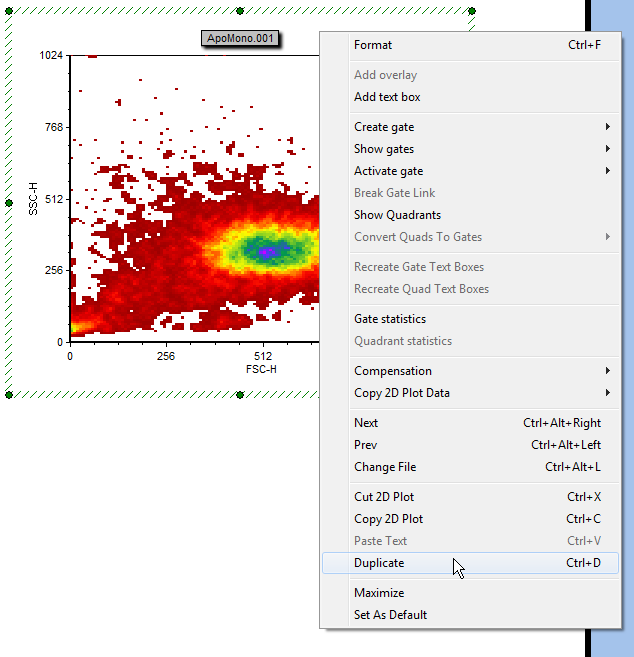Click the top-middle green selection handle
Image resolution: width=634 pixels, height=657 pixels.
click(240, 11)
